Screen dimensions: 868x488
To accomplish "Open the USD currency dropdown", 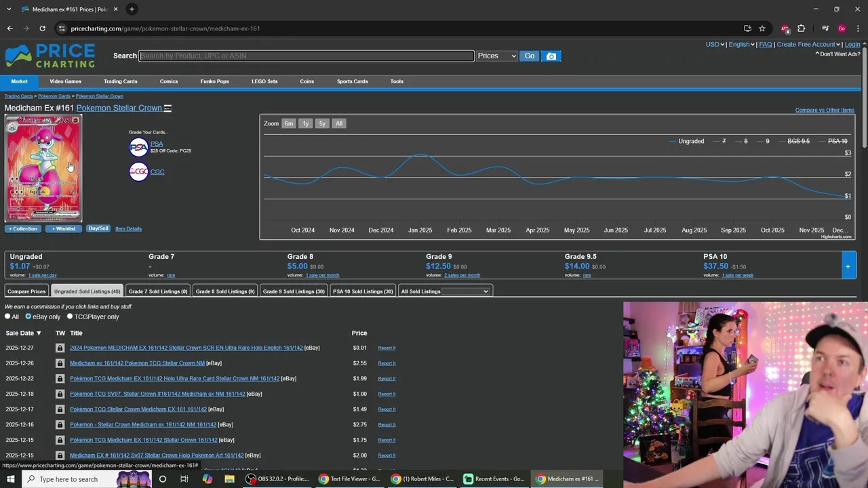I will pyautogui.click(x=715, y=44).
